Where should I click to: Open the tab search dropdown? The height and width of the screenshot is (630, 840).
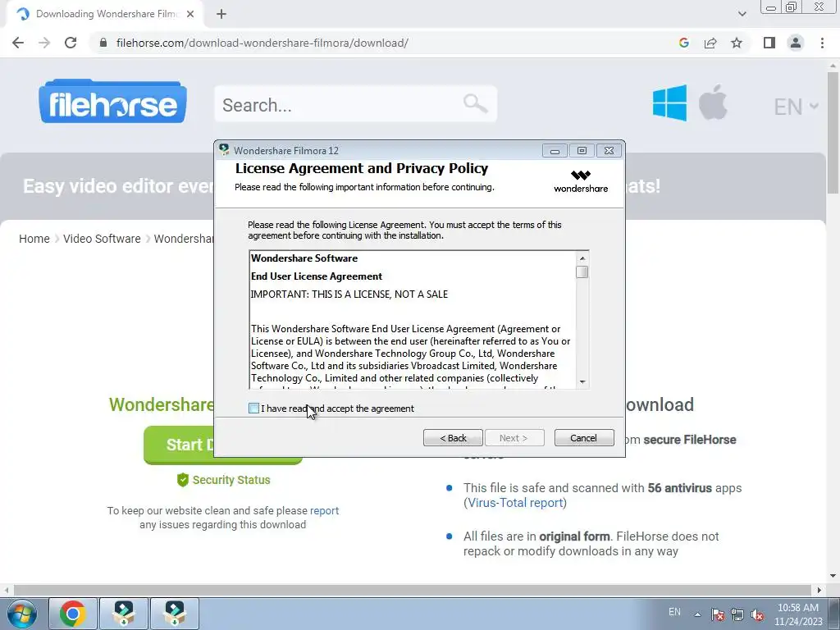point(742,14)
